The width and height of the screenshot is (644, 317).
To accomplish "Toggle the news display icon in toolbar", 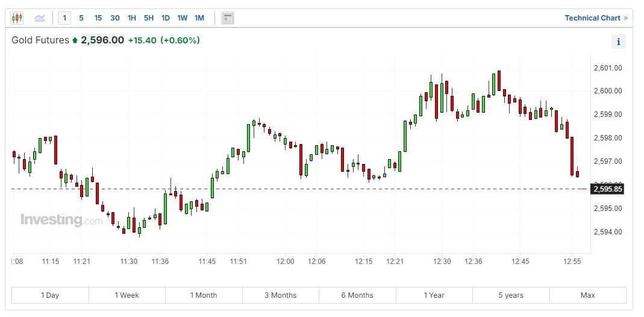I will pos(227,18).
